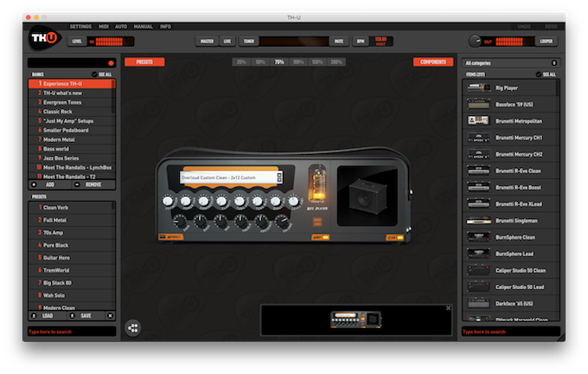Open the MANUAL menu
The image size is (588, 374).
click(143, 26)
